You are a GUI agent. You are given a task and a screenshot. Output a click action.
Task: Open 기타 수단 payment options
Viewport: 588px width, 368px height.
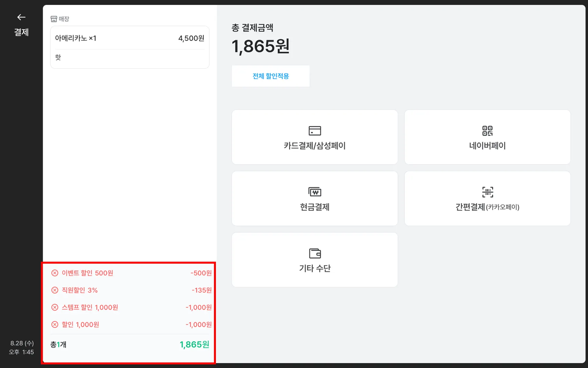[x=315, y=268]
